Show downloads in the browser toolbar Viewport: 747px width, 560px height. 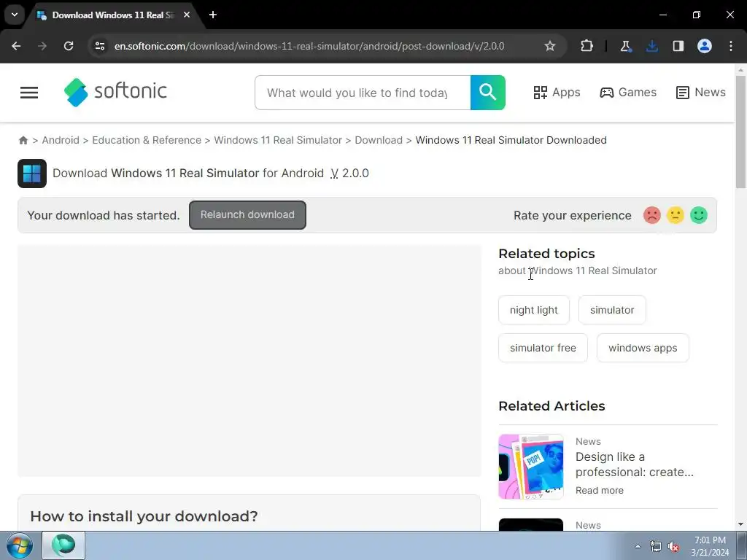651,46
